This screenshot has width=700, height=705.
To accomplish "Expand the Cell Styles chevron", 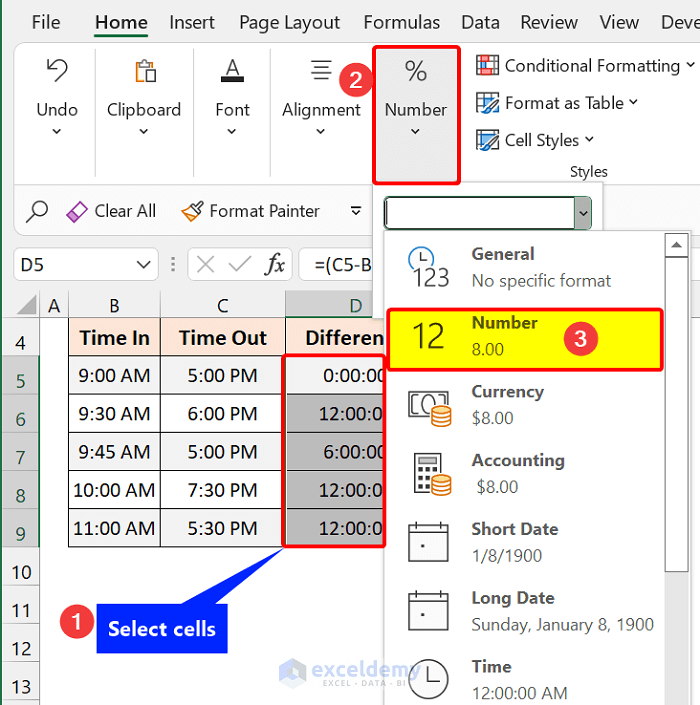I will [x=589, y=140].
